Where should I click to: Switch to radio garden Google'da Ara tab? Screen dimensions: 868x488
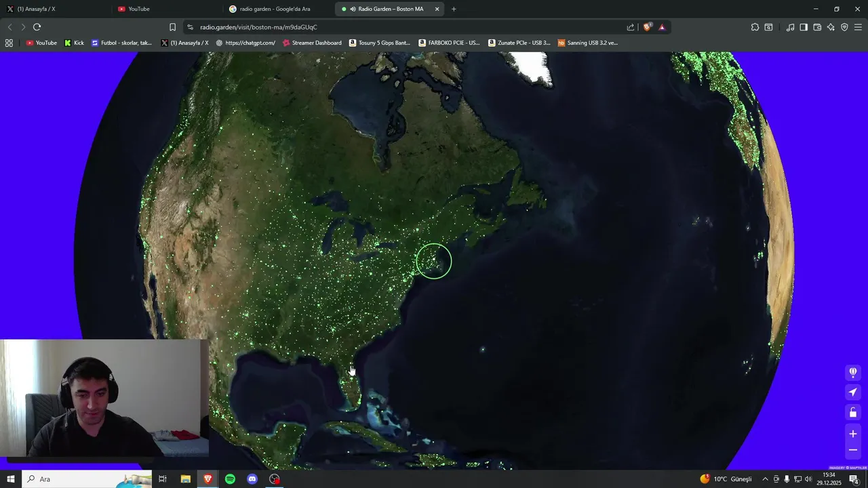[x=278, y=9]
